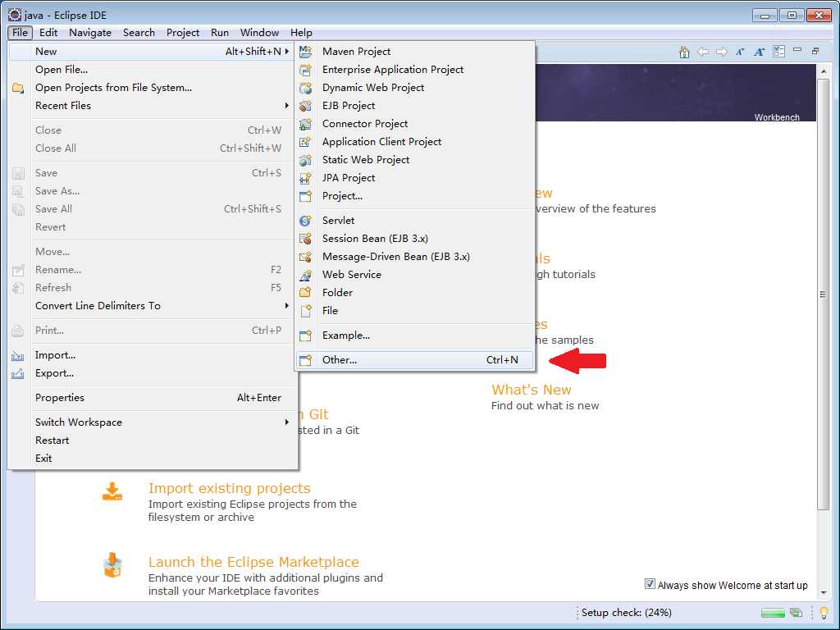Image resolution: width=840 pixels, height=630 pixels.
Task: Click the Import icon in File menu
Action: tap(18, 355)
